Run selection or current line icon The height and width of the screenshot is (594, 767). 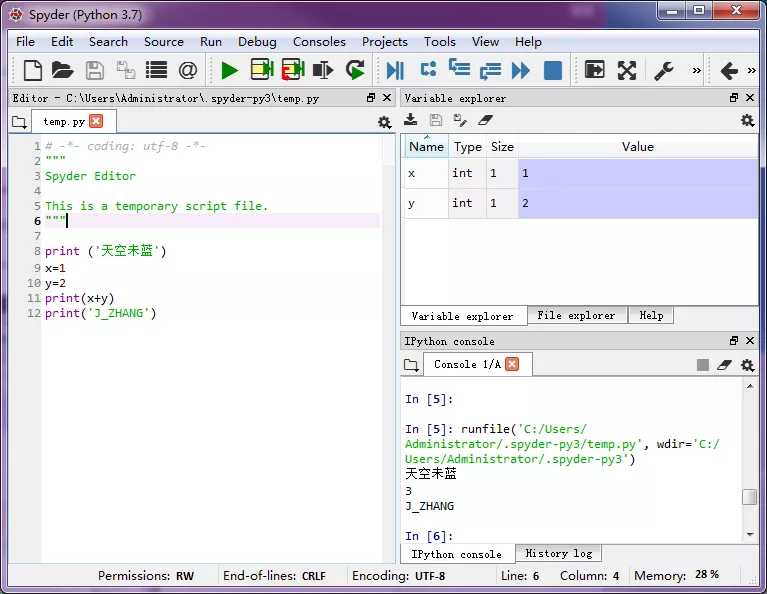[323, 70]
